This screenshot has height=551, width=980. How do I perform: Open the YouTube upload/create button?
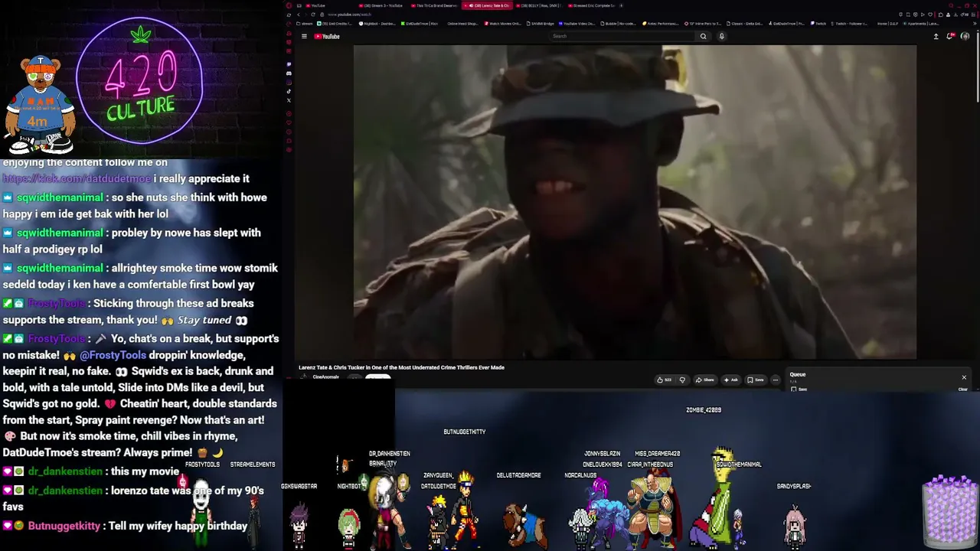click(x=936, y=36)
